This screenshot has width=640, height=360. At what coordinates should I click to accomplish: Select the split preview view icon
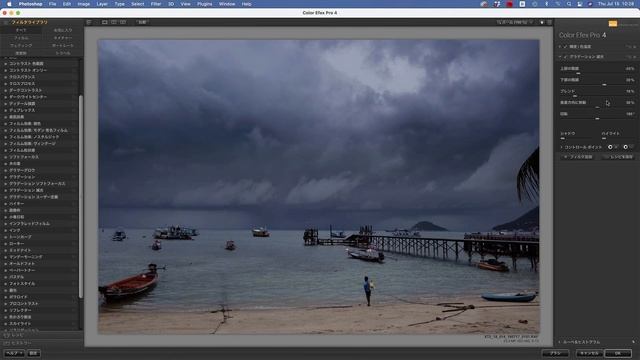114,22
